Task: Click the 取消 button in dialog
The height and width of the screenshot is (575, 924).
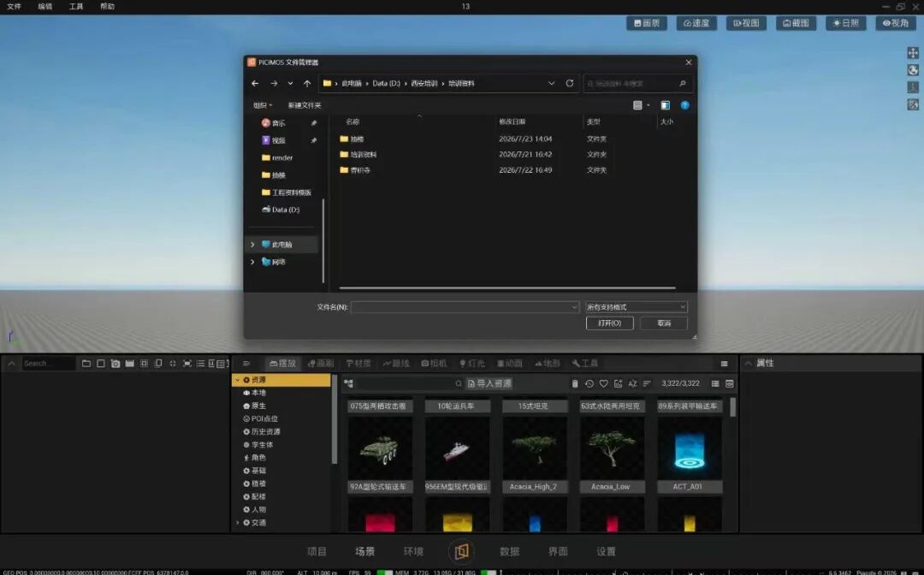Action: [x=664, y=323]
